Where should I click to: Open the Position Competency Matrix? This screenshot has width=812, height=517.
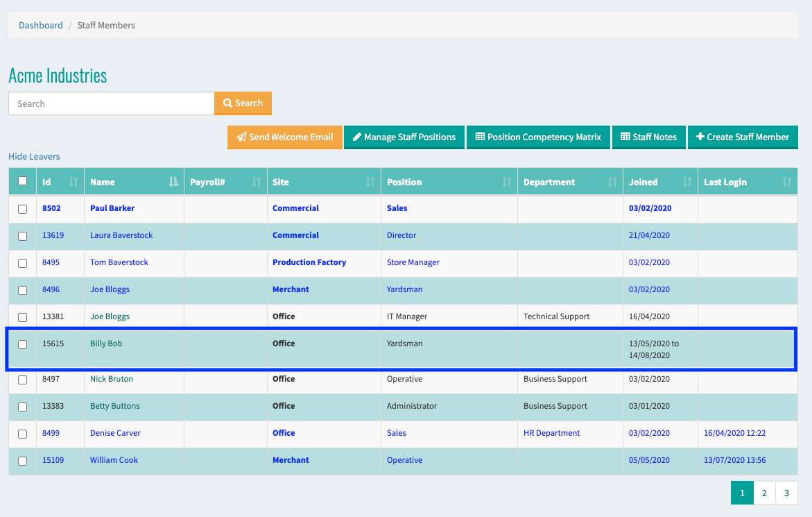click(538, 137)
